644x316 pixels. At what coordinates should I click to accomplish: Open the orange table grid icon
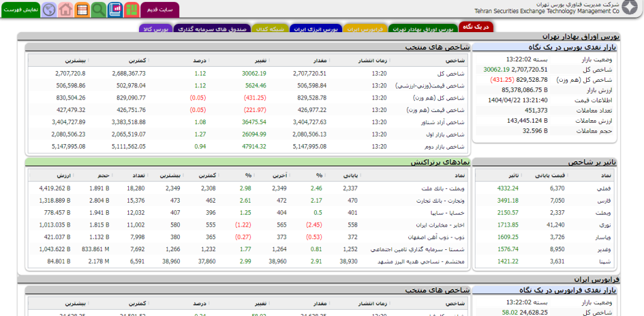click(82, 9)
